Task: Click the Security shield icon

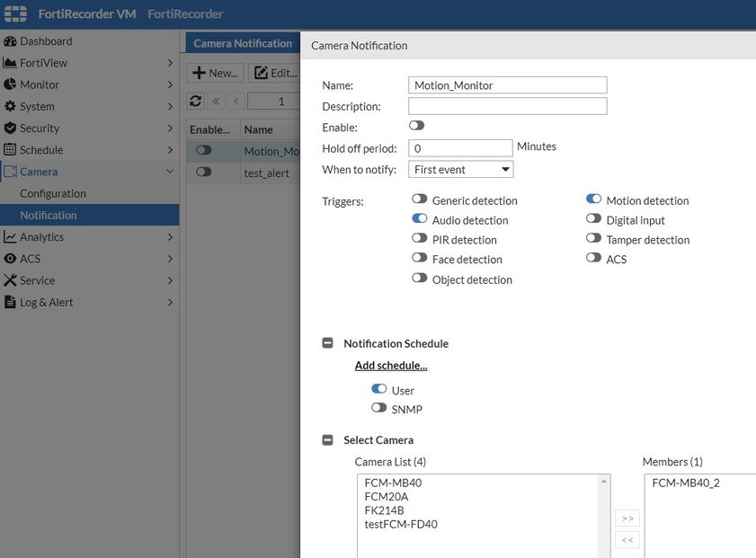Action: (10, 128)
